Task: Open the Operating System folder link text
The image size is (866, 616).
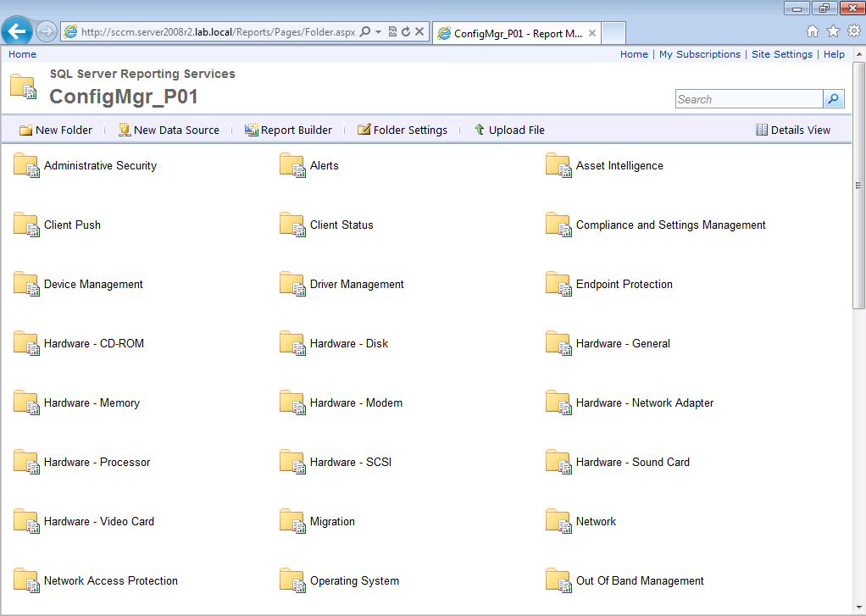Action: tap(354, 580)
